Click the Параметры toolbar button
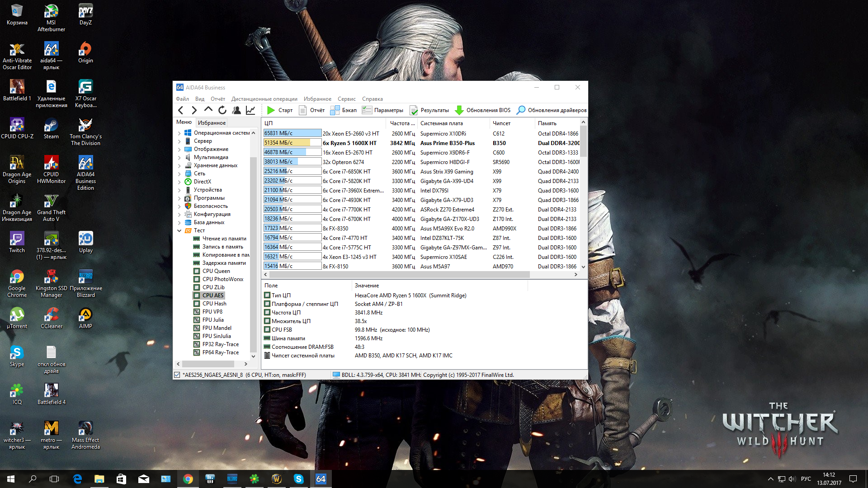 pos(382,110)
